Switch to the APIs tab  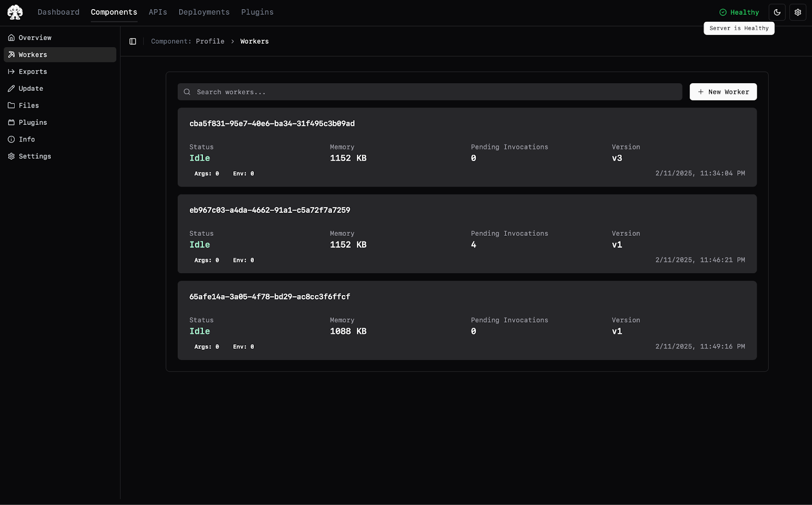point(158,12)
